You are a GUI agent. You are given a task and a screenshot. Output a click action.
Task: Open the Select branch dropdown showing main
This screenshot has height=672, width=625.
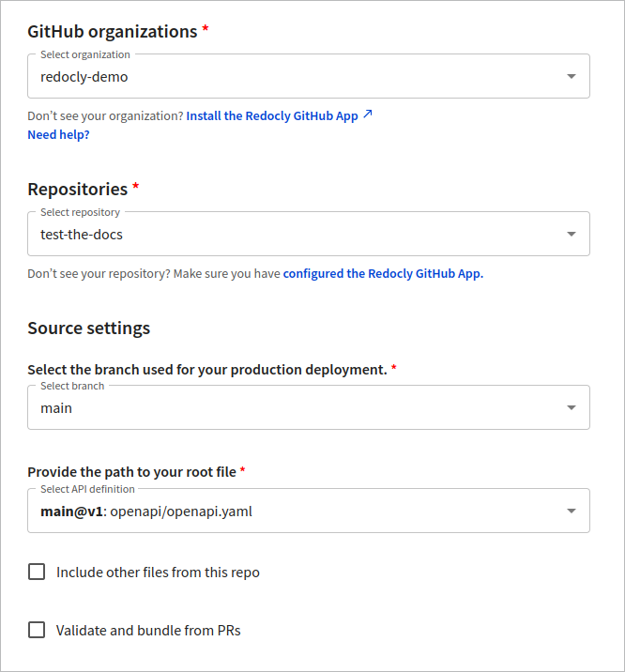pos(309,407)
